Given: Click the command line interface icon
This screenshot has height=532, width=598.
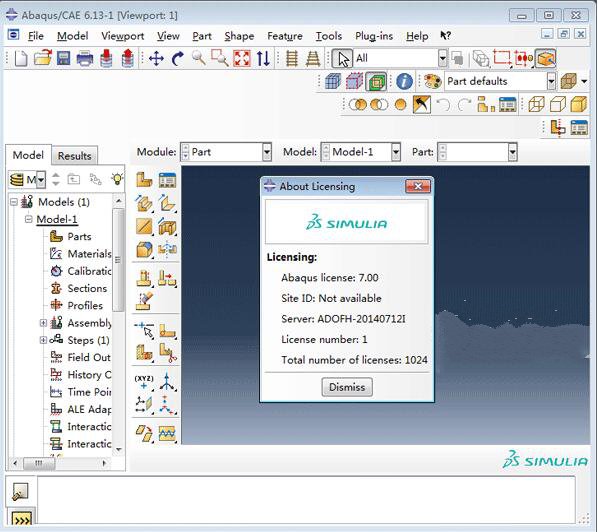Looking at the screenshot, I should pyautogui.click(x=21, y=519).
